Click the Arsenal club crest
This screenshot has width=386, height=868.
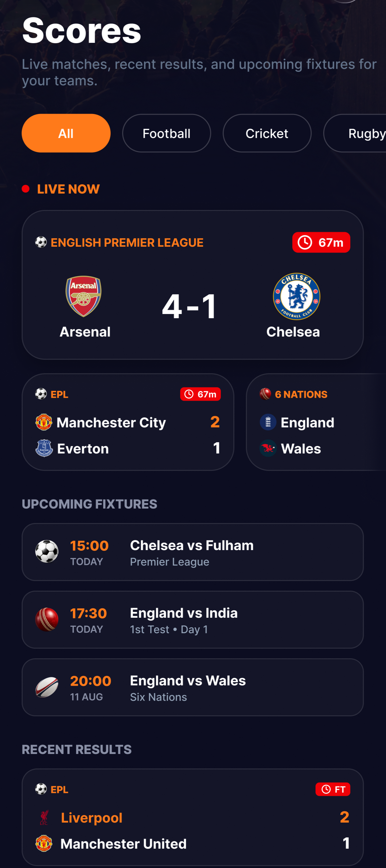point(83,296)
